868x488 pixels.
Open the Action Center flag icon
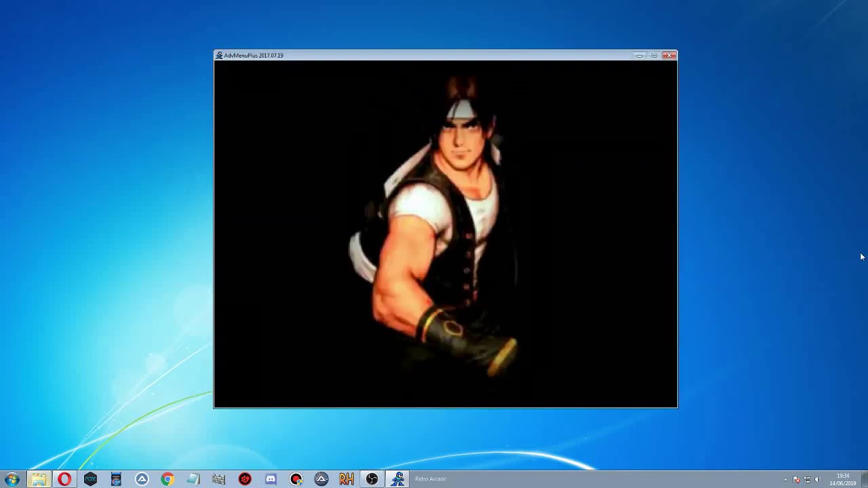(796, 480)
